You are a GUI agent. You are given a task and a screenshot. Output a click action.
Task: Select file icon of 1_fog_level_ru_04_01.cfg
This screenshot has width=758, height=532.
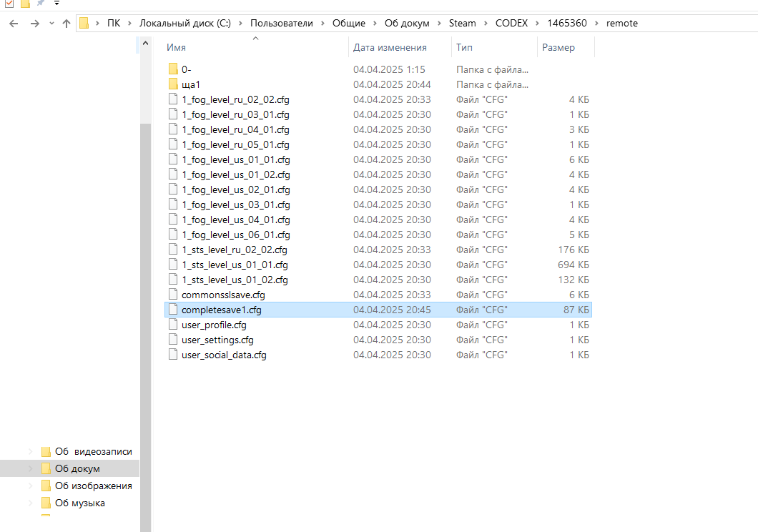click(173, 129)
